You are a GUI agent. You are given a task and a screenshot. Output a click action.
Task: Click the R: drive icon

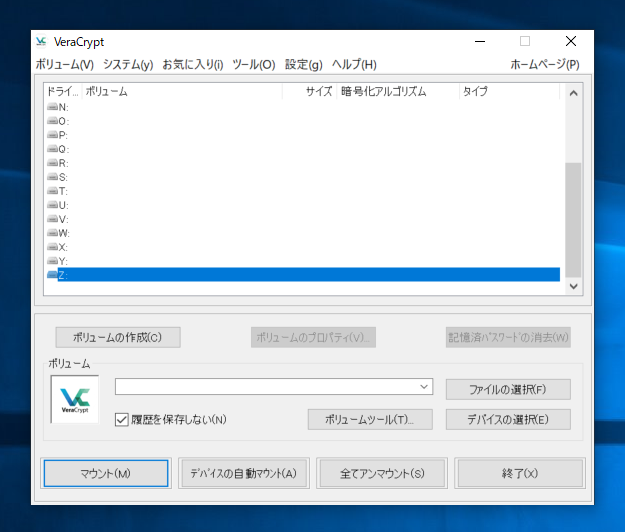coord(52,163)
